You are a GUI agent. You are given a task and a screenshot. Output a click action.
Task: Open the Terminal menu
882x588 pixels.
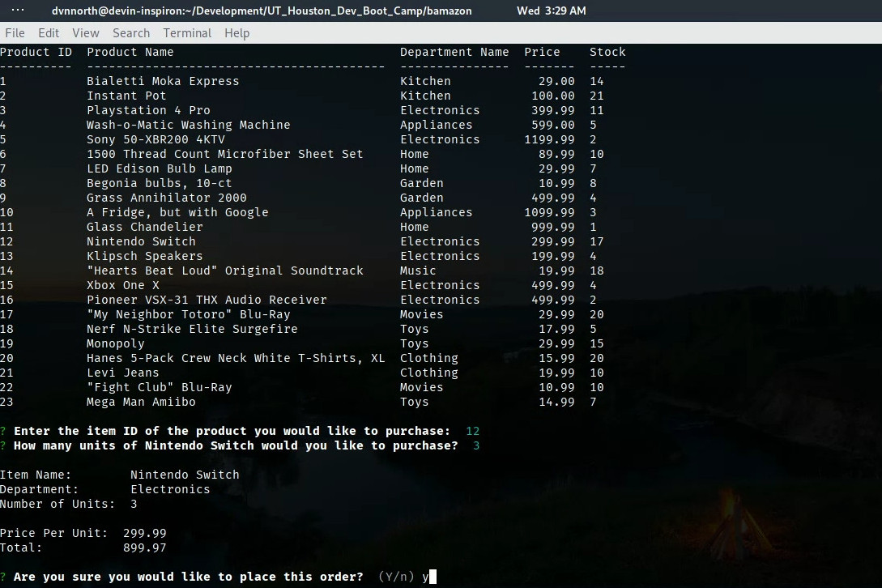(187, 33)
